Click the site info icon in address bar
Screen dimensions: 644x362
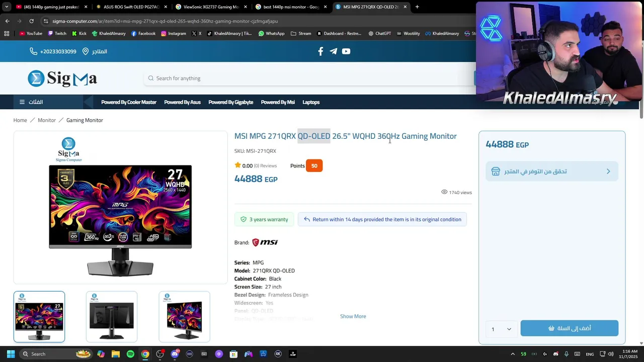(46, 21)
